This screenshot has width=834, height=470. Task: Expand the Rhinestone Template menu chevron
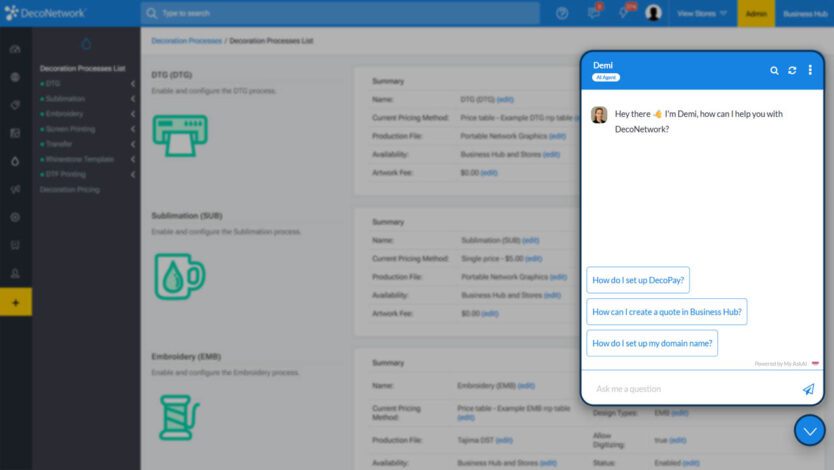[132, 159]
